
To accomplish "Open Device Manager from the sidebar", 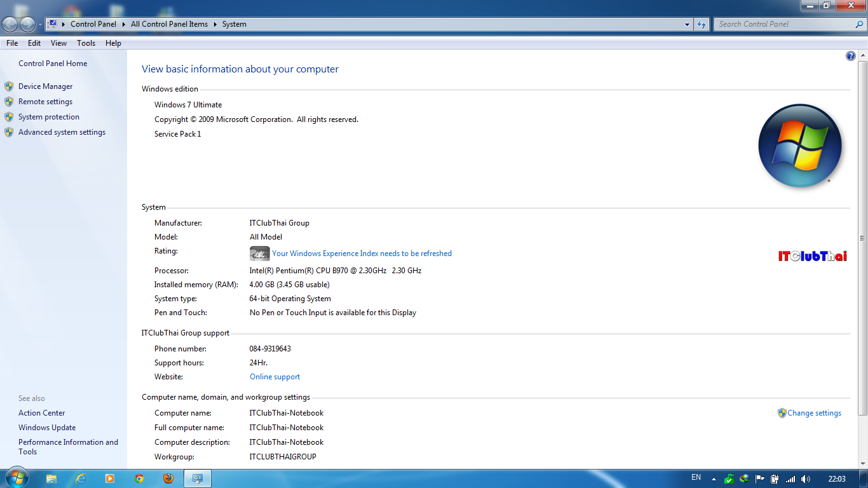I will 45,86.
